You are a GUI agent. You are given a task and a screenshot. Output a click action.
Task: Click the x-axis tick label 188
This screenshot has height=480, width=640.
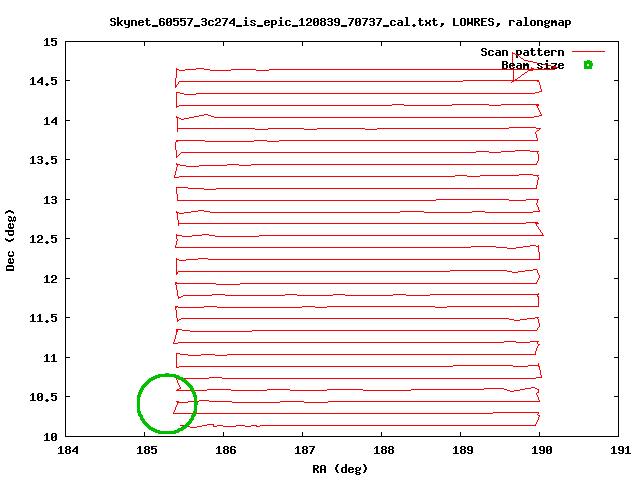click(384, 450)
